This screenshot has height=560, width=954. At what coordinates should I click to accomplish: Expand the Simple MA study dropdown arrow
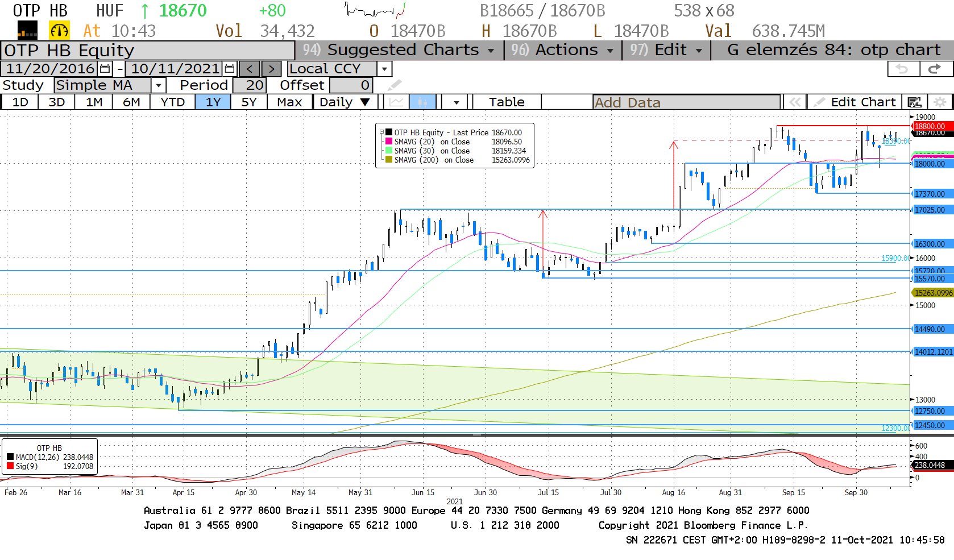tap(159, 85)
